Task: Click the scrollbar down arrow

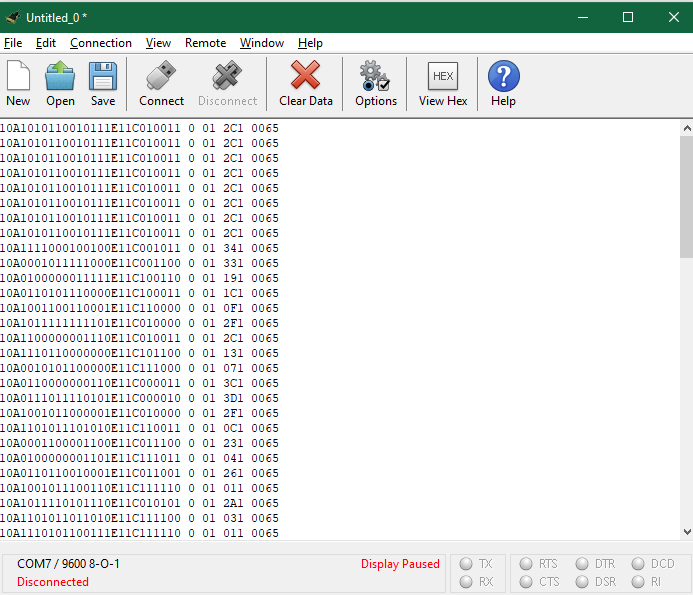Action: pyautogui.click(x=686, y=532)
